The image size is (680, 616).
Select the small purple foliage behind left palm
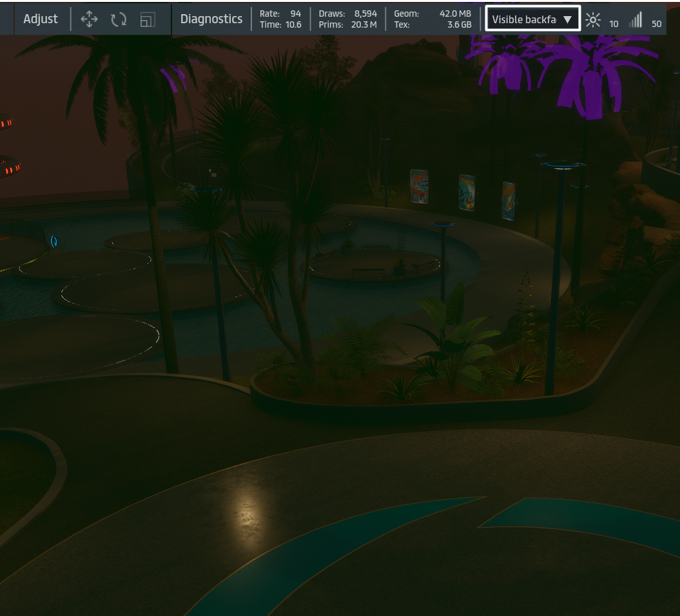tap(174, 76)
